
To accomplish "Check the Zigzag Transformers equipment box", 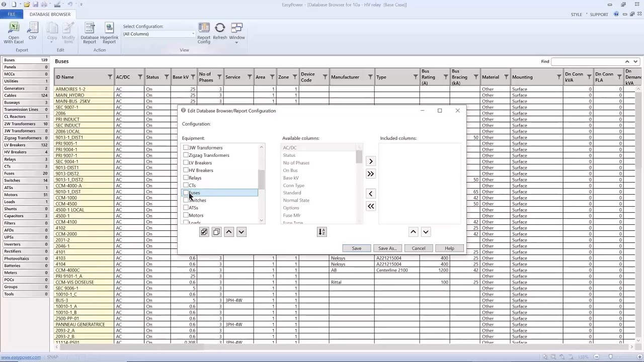I will [186, 155].
